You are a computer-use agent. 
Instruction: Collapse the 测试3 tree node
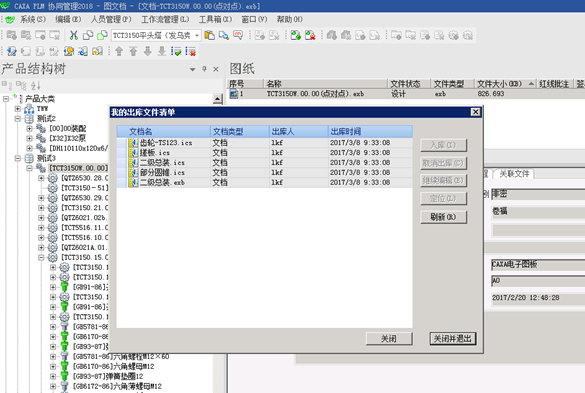pyautogui.click(x=18, y=158)
